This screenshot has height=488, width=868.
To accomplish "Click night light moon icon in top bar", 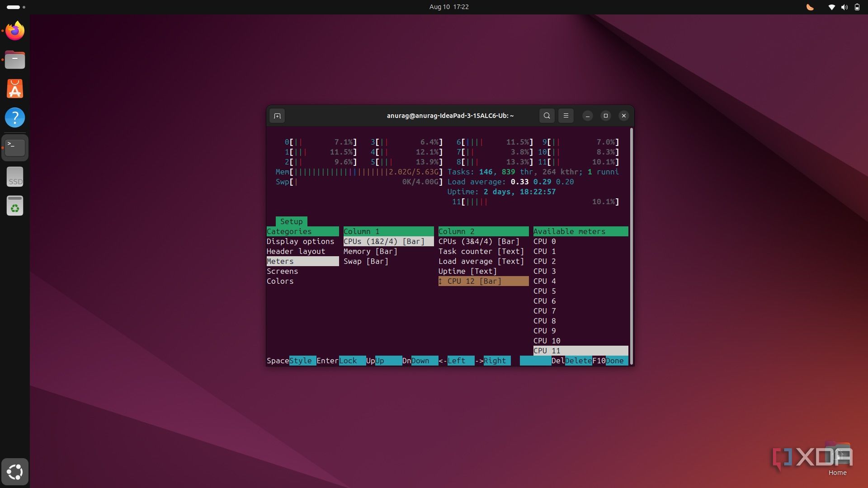I will click(x=810, y=7).
